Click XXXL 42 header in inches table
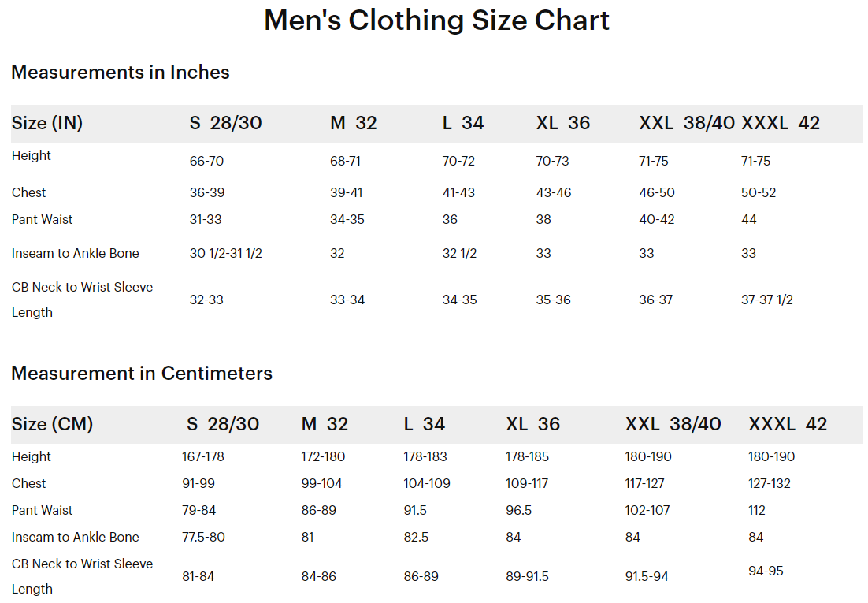The height and width of the screenshot is (603, 868). [x=781, y=123]
